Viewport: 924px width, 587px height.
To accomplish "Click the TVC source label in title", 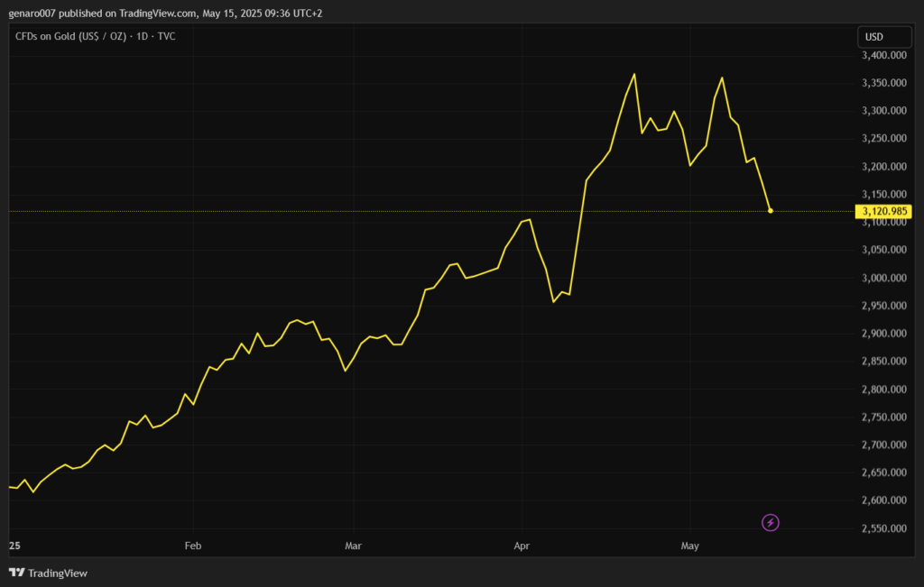I will 166,36.
